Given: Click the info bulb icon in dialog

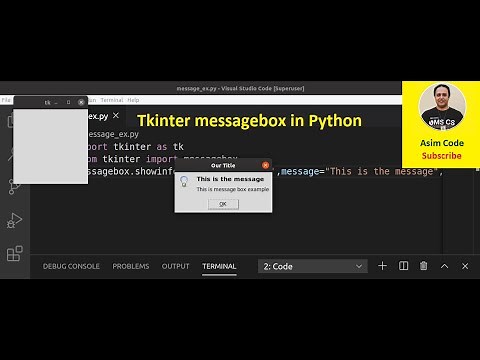Looking at the screenshot, I should coord(184,181).
